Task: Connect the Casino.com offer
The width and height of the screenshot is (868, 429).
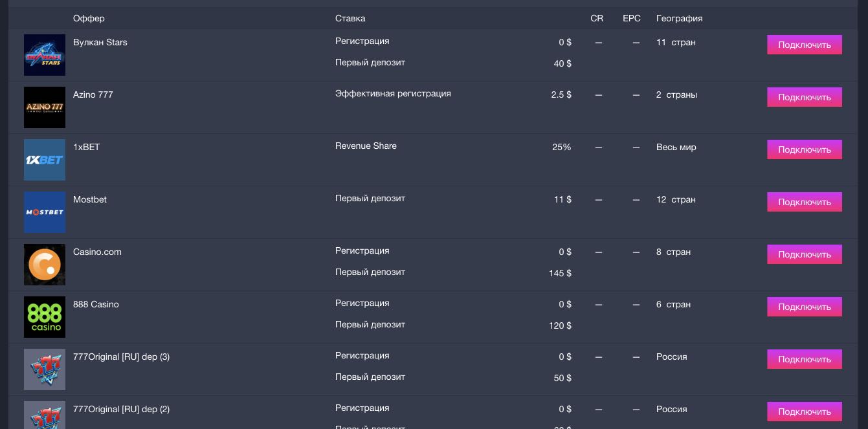Action: pos(804,254)
